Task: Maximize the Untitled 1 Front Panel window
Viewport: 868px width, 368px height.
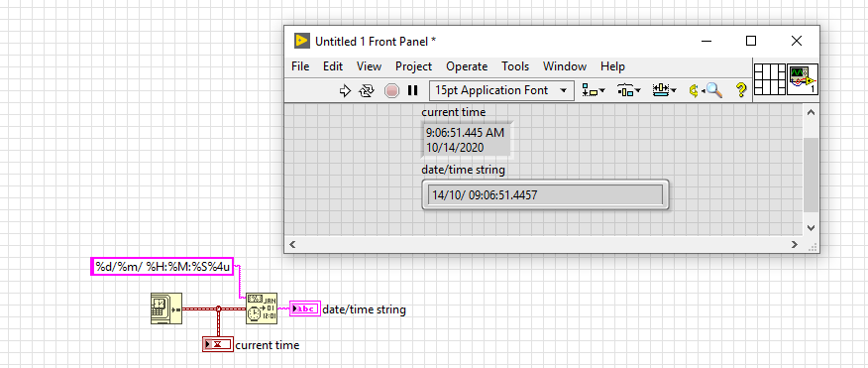Action: click(x=751, y=41)
